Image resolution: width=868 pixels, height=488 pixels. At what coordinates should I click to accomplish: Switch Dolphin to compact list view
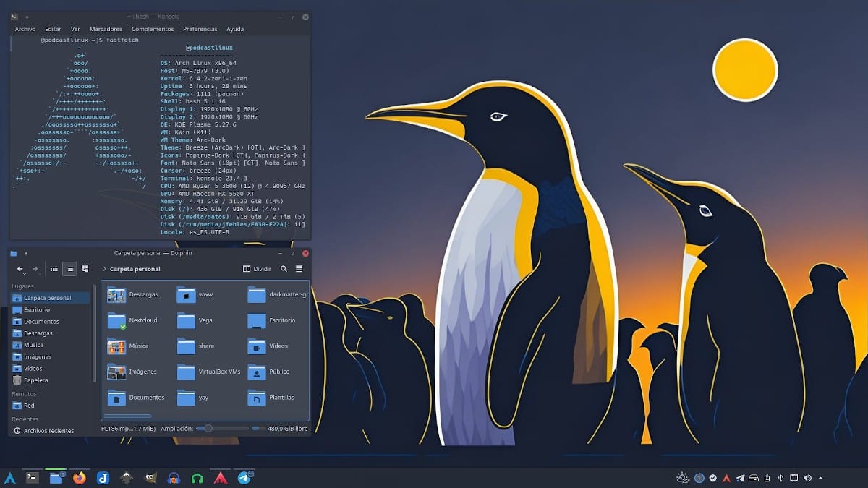69,269
